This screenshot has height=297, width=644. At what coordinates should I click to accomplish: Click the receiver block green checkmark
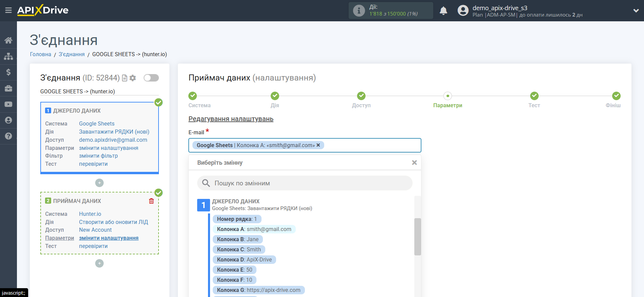pos(159,193)
